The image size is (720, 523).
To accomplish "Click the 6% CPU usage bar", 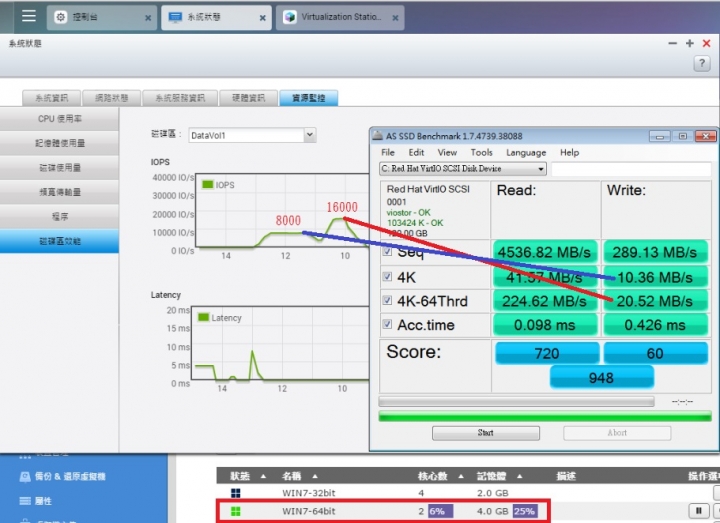I will (440, 511).
